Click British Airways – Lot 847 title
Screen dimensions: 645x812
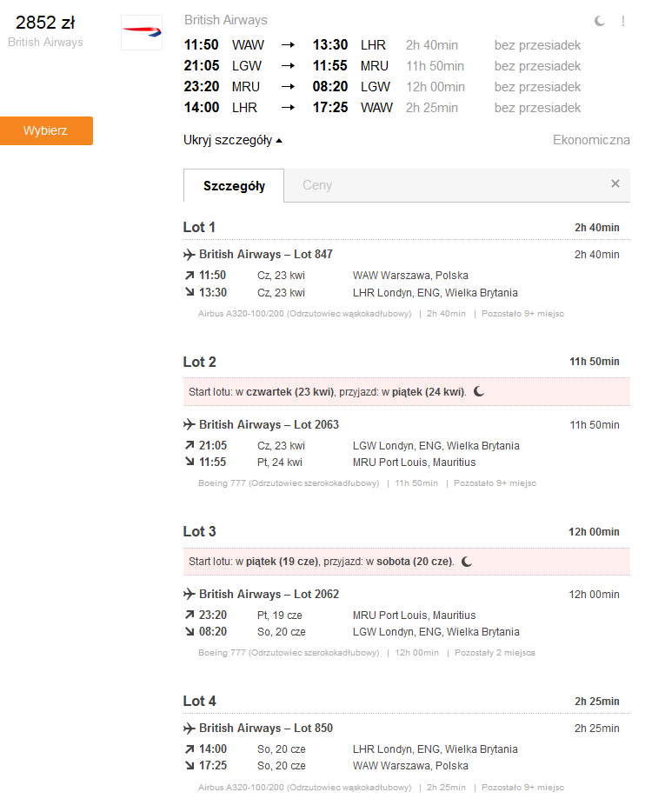point(265,254)
